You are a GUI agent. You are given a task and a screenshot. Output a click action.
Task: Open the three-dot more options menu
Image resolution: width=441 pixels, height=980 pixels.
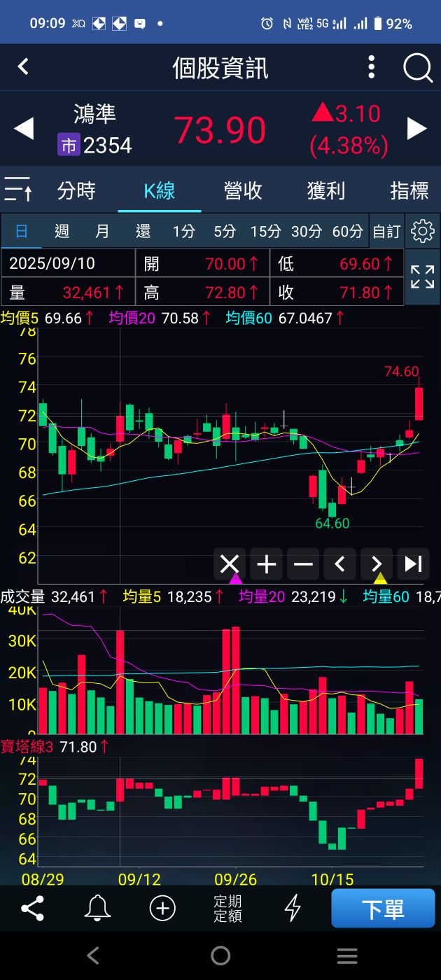372,67
